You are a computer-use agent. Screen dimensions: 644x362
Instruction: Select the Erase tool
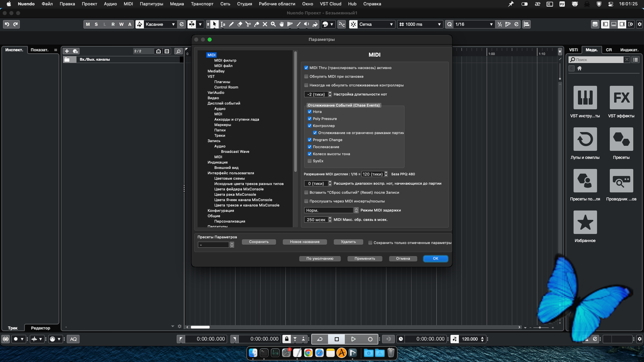pos(240,24)
